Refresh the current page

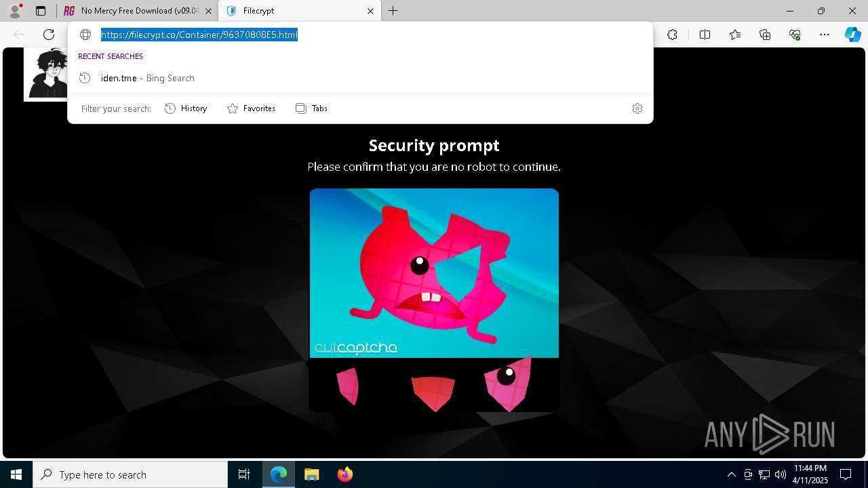click(x=49, y=35)
